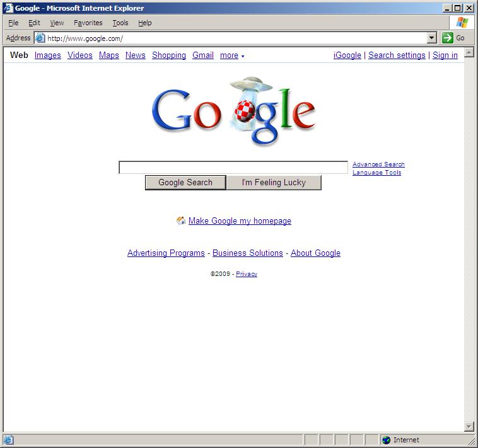
Task: Open the Language Tools link
Action: 377,173
